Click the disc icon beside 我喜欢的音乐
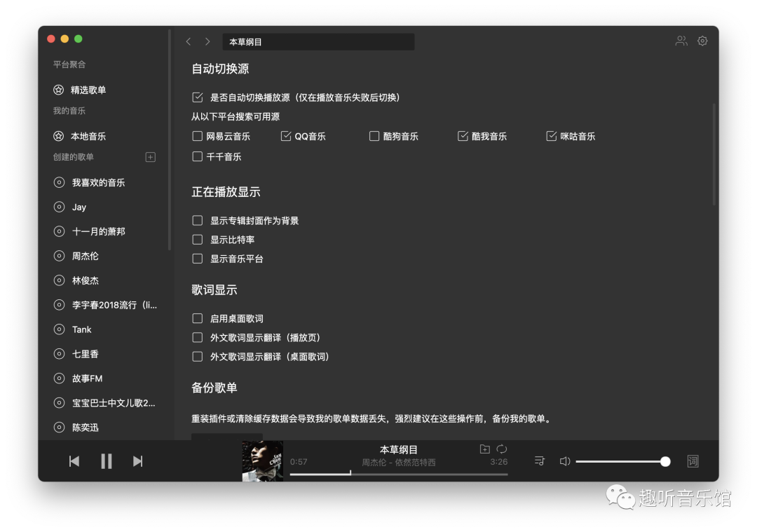The height and width of the screenshot is (532, 757). click(59, 182)
